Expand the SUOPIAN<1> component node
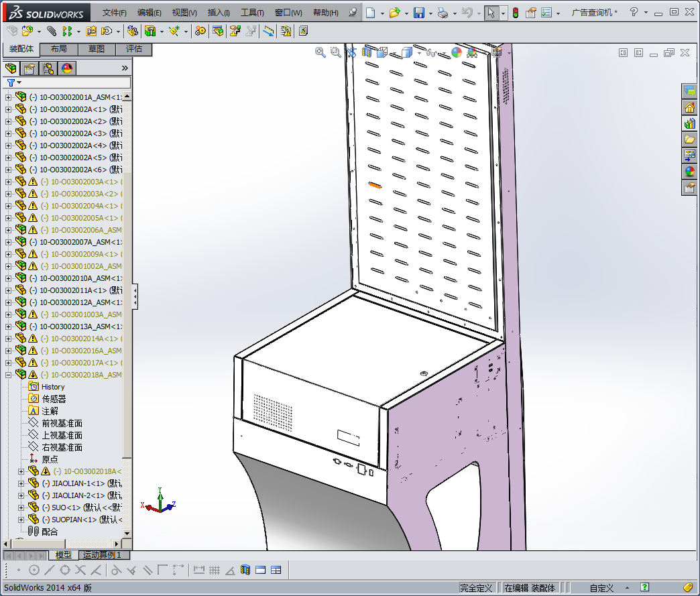The image size is (700, 596). coord(21,520)
